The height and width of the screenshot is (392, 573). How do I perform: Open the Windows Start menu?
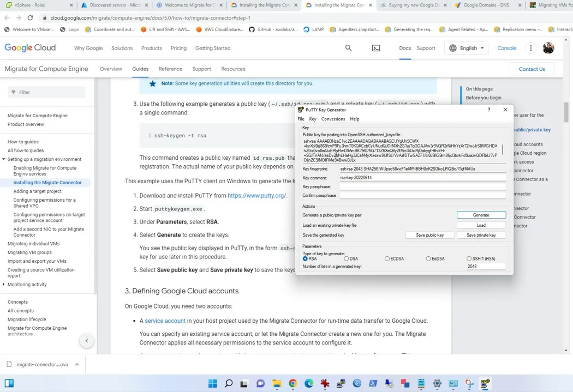tap(212, 383)
